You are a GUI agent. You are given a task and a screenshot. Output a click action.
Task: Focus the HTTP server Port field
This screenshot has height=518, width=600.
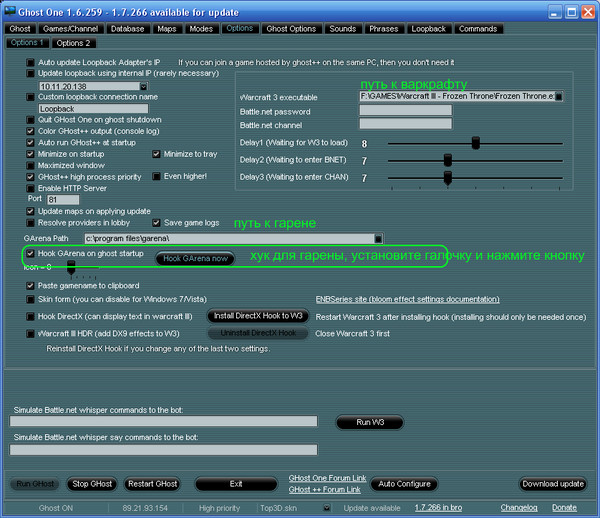(x=63, y=200)
